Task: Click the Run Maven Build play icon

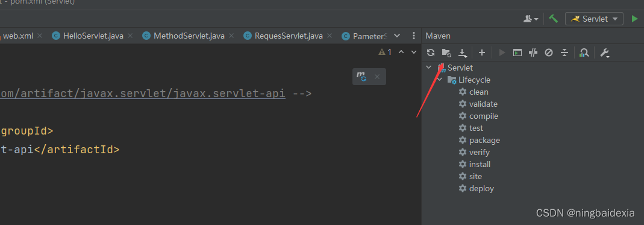Action: 501,52
